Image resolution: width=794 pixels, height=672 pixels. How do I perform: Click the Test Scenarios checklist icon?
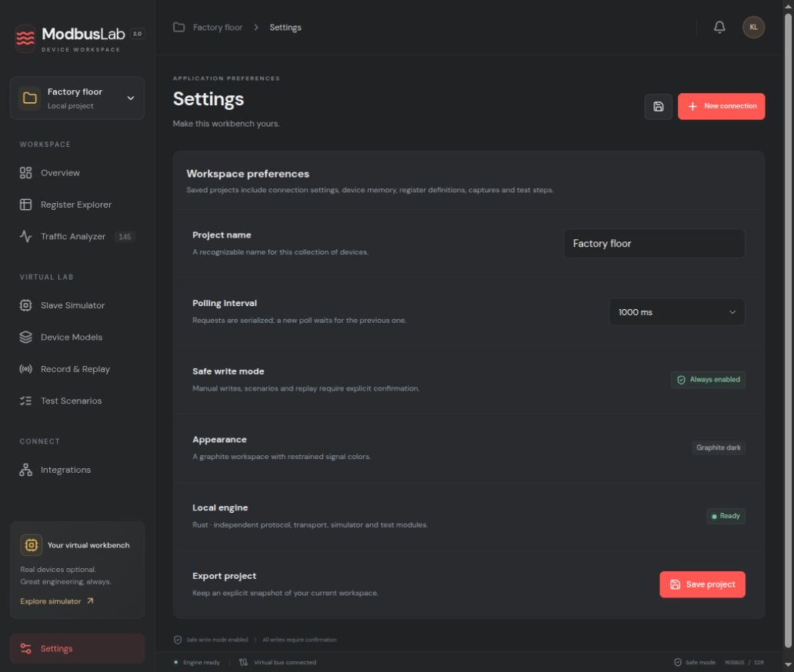click(x=25, y=401)
